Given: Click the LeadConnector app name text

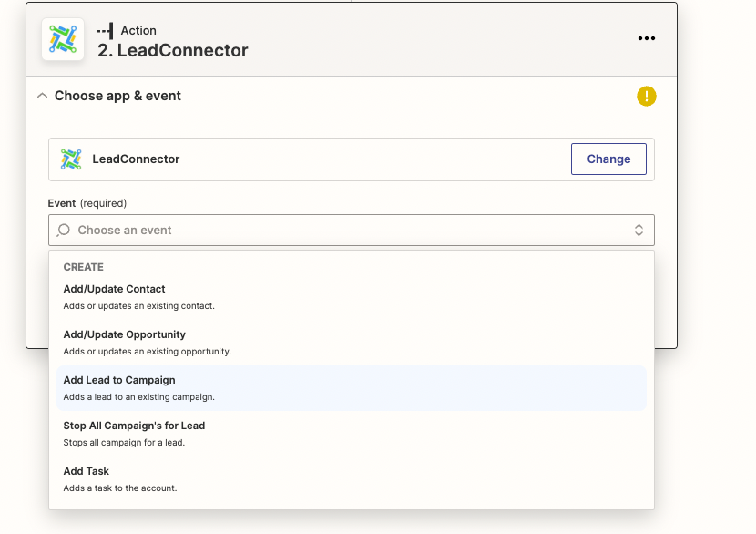Looking at the screenshot, I should pyautogui.click(x=136, y=159).
